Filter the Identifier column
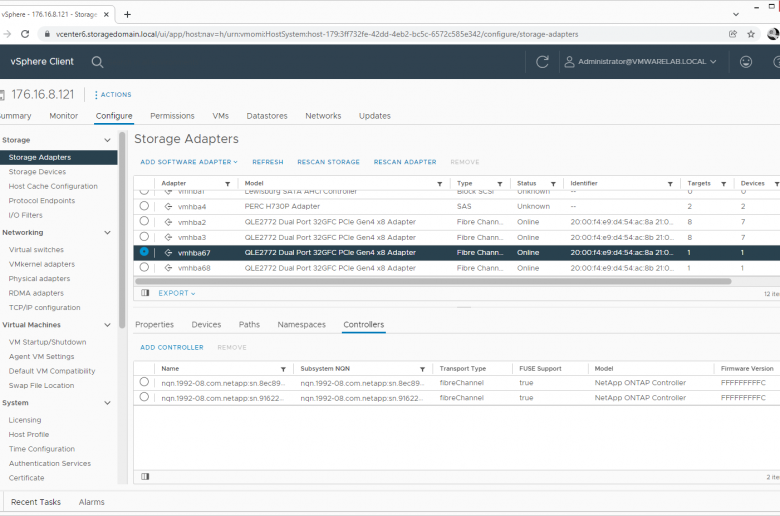 point(670,184)
